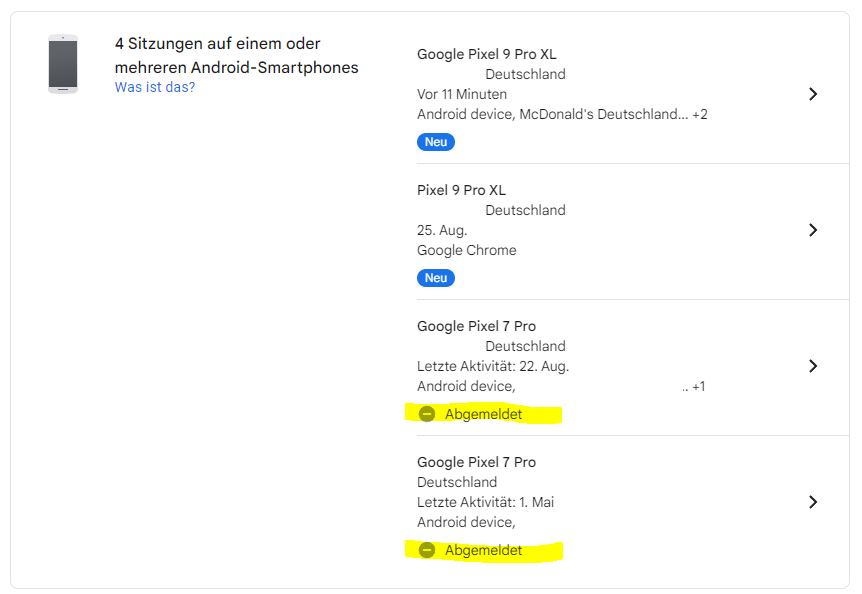This screenshot has height=594, width=862.
Task: Click the 'Neu' badge under 'Vor 11 Minuten' session
Action: point(436,142)
